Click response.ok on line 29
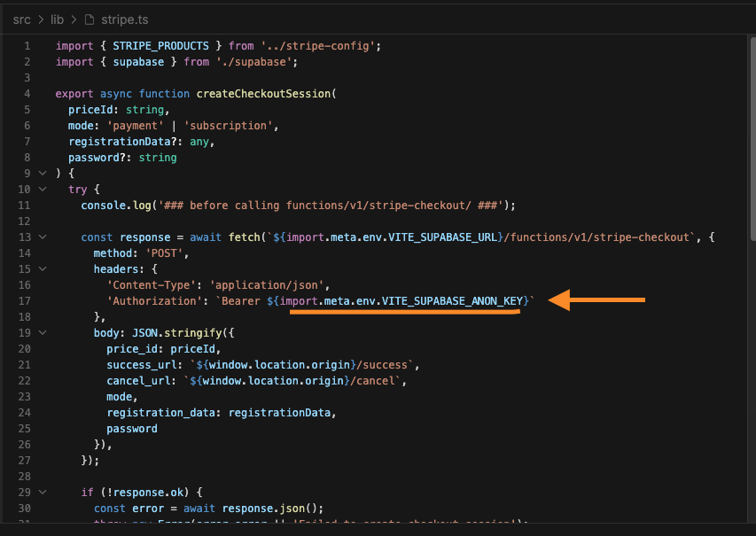The width and height of the screenshot is (756, 536). coord(148,492)
